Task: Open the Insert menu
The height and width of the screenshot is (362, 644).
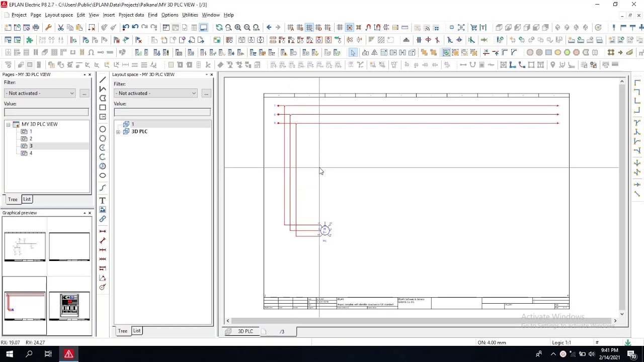Action: pos(109,15)
